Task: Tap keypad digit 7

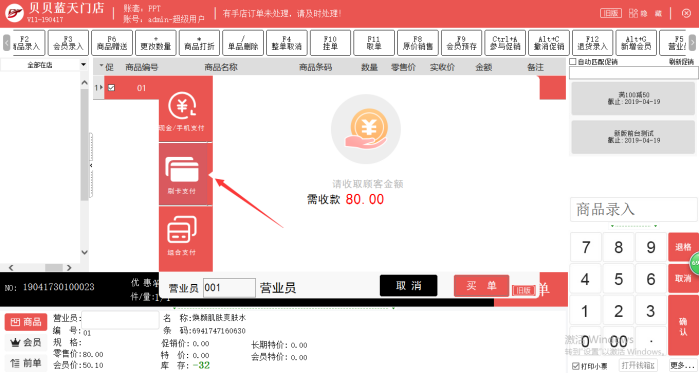Action: (x=586, y=247)
